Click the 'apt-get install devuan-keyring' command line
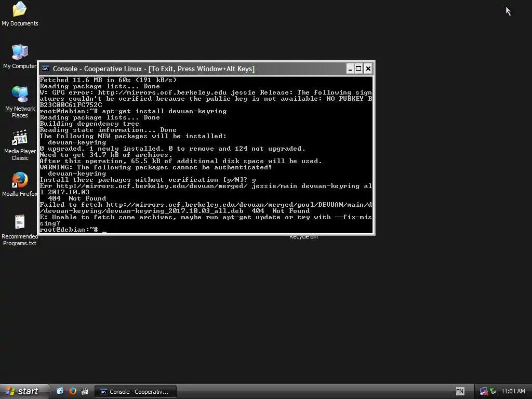This screenshot has height=399, width=532. (133, 111)
